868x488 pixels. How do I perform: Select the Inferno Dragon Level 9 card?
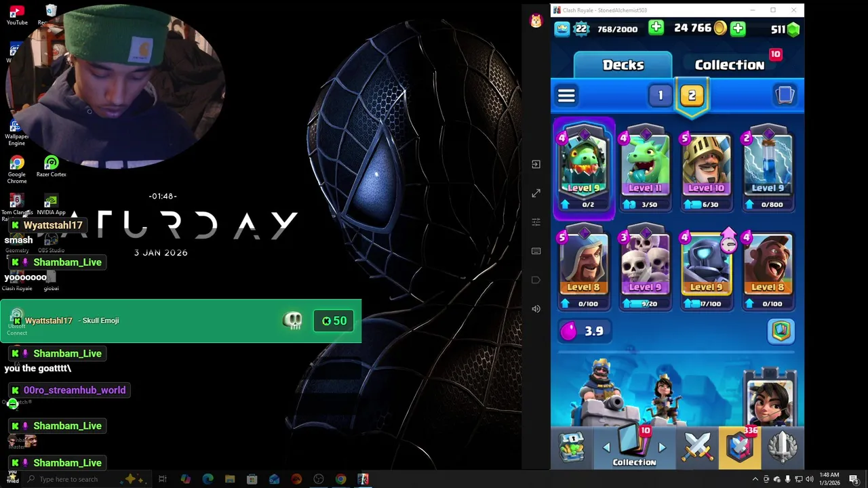(584, 169)
